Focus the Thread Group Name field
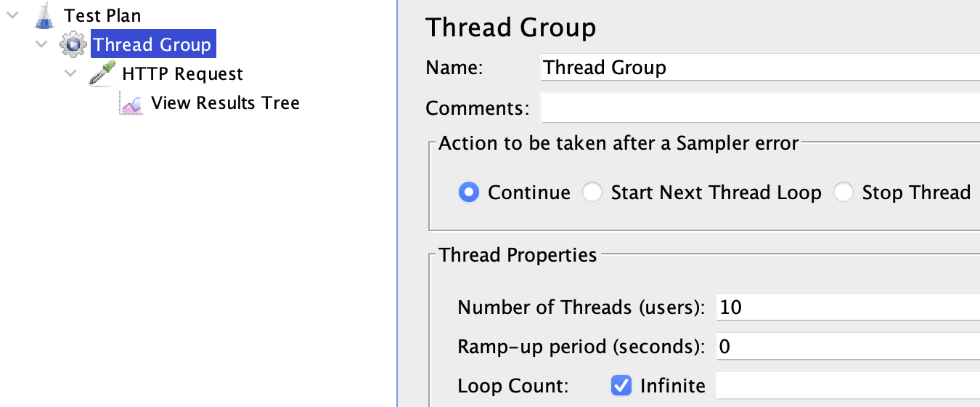Image resolution: width=980 pixels, height=407 pixels. [x=759, y=68]
